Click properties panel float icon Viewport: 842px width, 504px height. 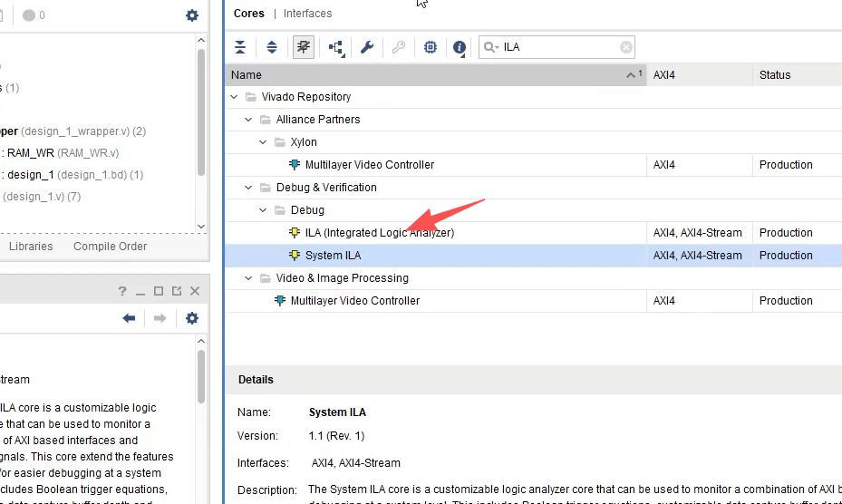click(177, 291)
